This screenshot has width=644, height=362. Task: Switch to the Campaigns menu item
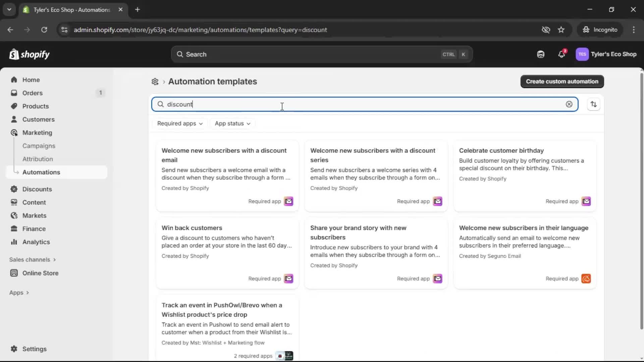(39, 146)
